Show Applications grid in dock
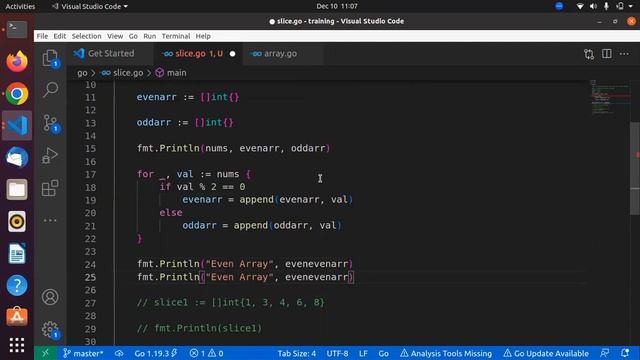Image resolution: width=640 pixels, height=360 pixels. pos(17,345)
